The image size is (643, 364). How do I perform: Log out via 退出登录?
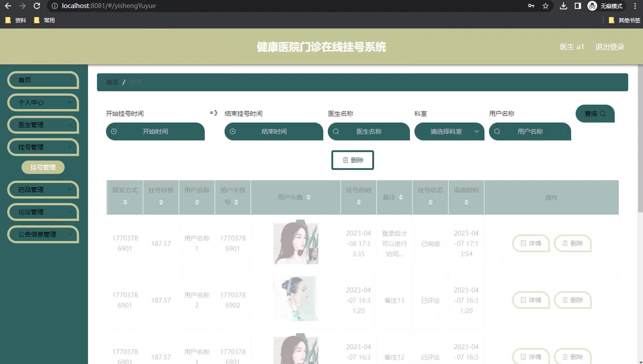click(x=610, y=47)
